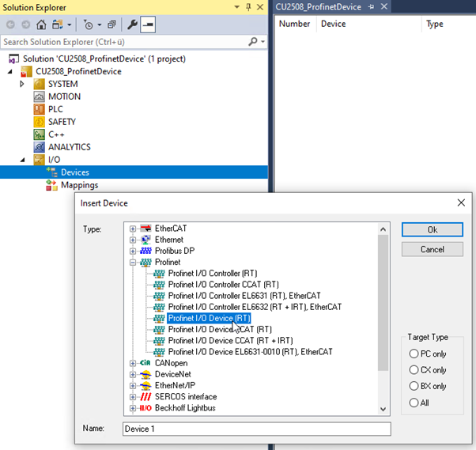Viewport: 476px width, 450px height.
Task: Click the search magnifier icon
Action: click(252, 42)
